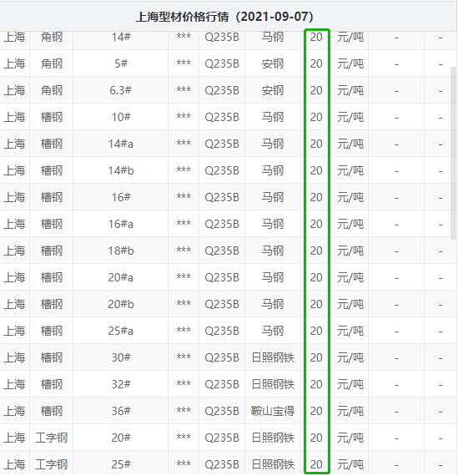Select the 16#a 槽钢 specification cell
Image resolution: width=458 pixels, height=476 pixels.
[x=121, y=224]
